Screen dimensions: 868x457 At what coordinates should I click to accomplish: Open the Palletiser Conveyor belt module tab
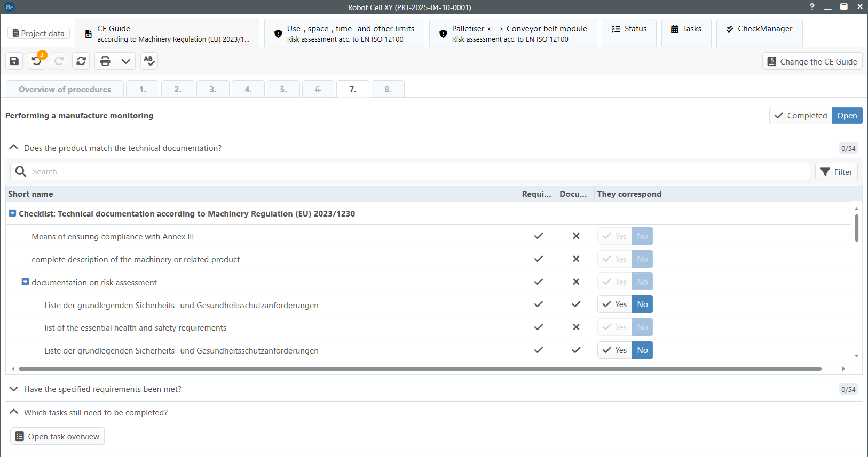[513, 34]
